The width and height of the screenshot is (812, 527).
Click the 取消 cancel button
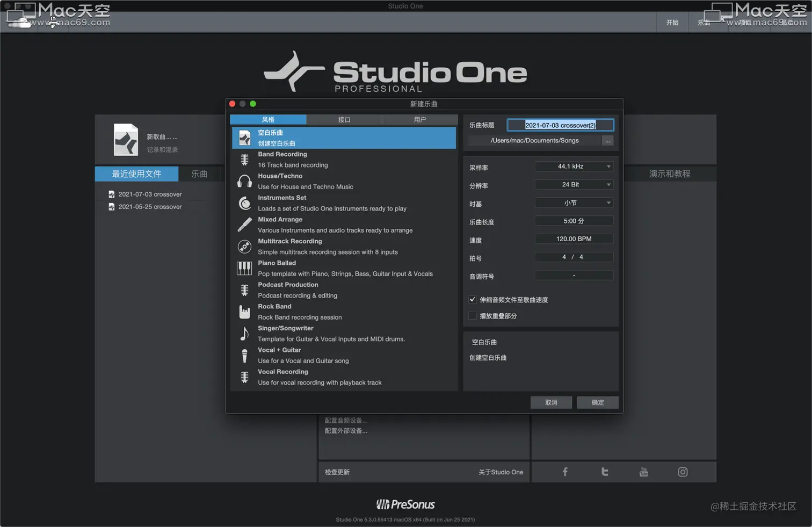[x=551, y=402]
